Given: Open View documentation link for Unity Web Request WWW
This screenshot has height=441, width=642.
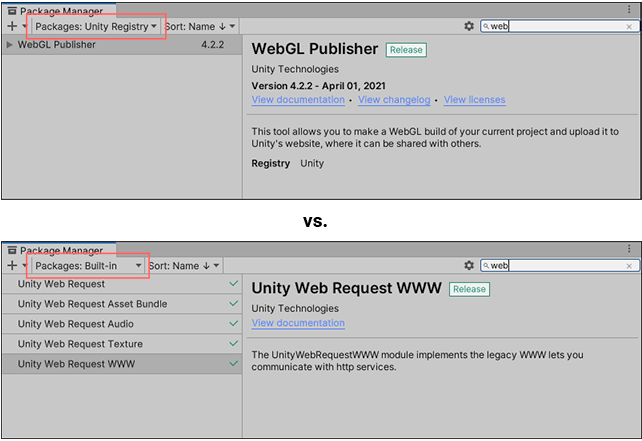Looking at the screenshot, I should (298, 323).
